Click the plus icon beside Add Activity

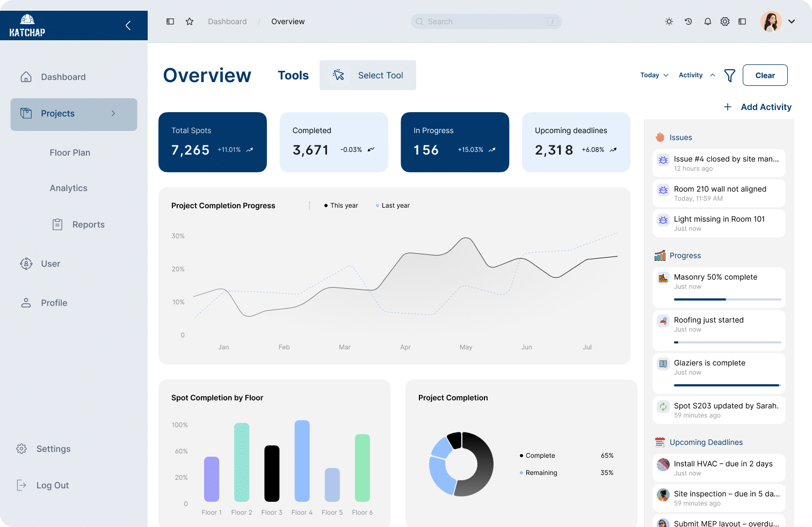click(x=728, y=107)
